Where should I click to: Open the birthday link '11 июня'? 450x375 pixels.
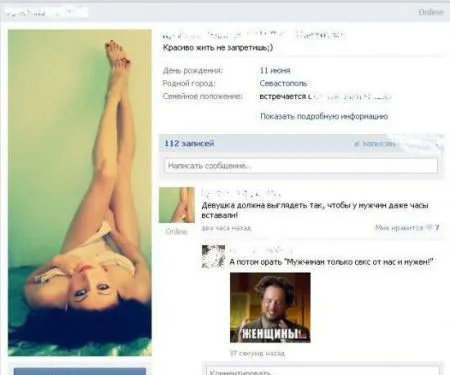tap(275, 70)
